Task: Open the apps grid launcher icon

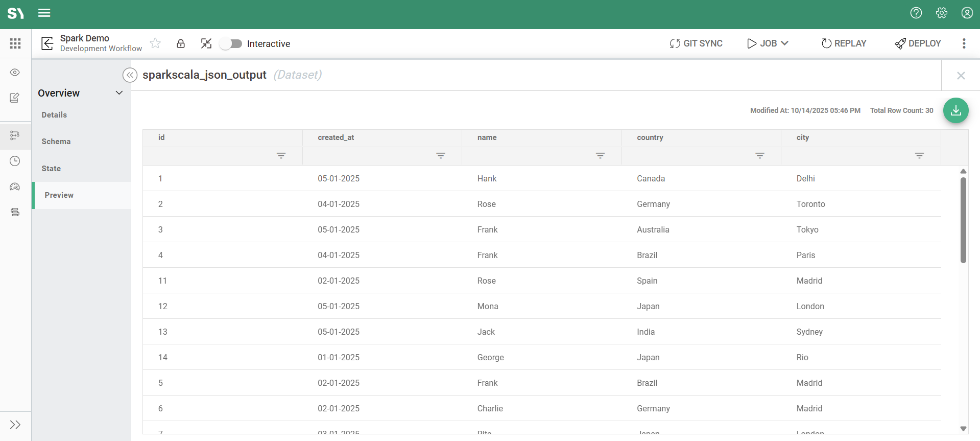Action: click(15, 43)
